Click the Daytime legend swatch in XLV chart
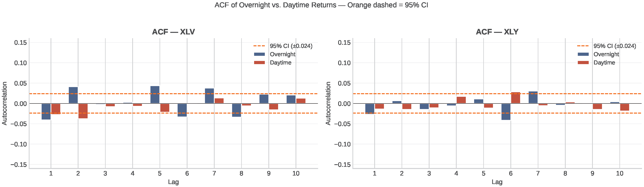The width and height of the screenshot is (644, 187). click(259, 62)
